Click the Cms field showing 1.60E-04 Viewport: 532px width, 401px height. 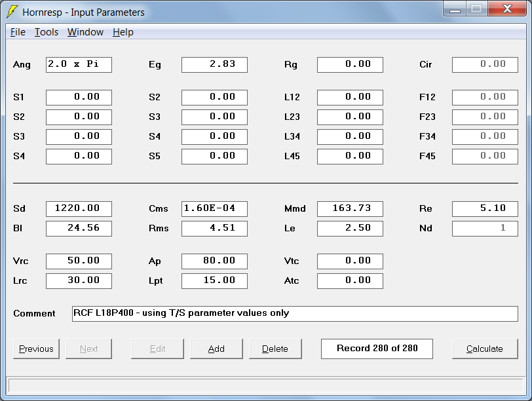click(x=214, y=208)
